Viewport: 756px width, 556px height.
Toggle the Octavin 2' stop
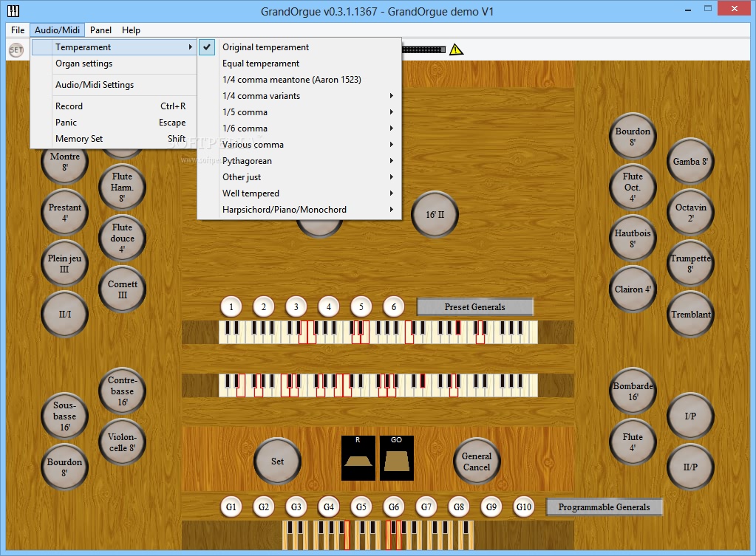(x=690, y=213)
